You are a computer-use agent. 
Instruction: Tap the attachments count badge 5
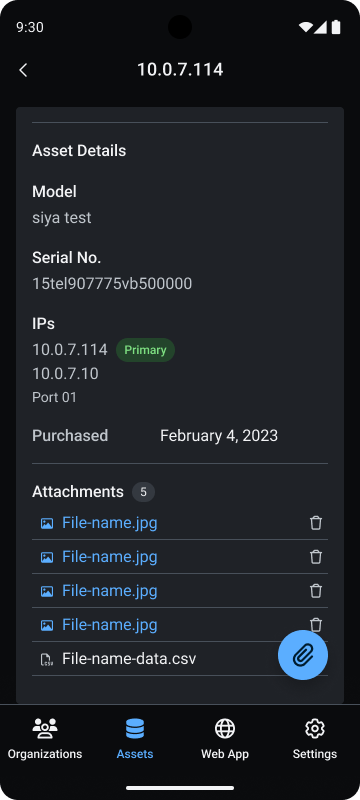pyautogui.click(x=143, y=492)
